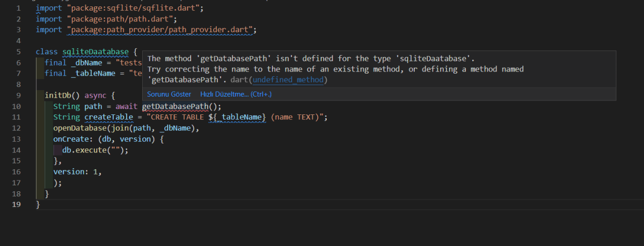This screenshot has height=246, width=644.
Task: Click the db.execute("") statement
Action: click(95, 150)
